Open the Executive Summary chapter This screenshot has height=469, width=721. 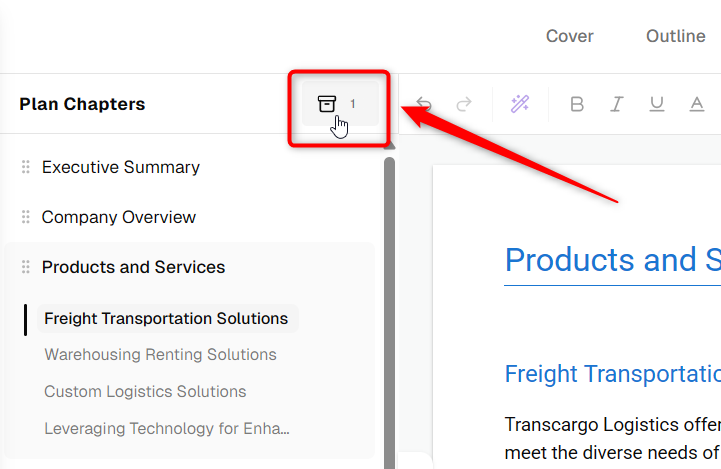point(120,167)
